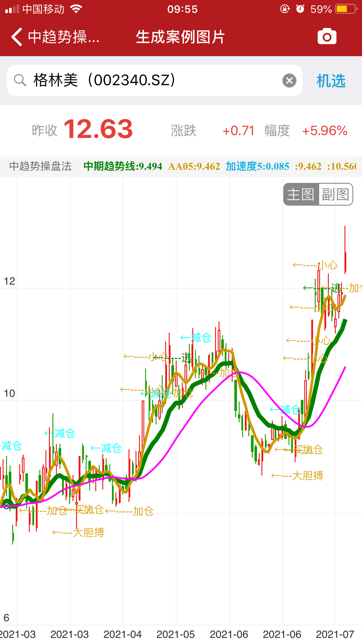Tap the 加速度5 indicator value
The height and width of the screenshot is (644, 362).
[x=257, y=166]
